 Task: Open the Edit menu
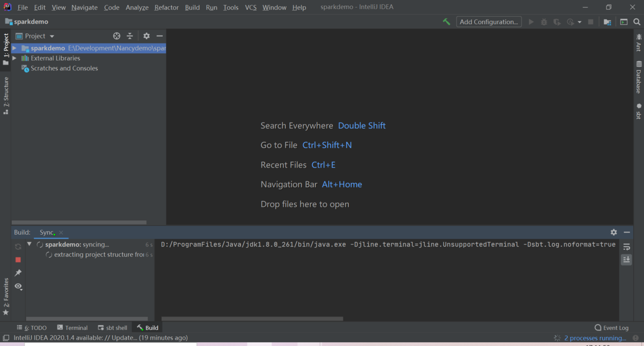[40, 8]
